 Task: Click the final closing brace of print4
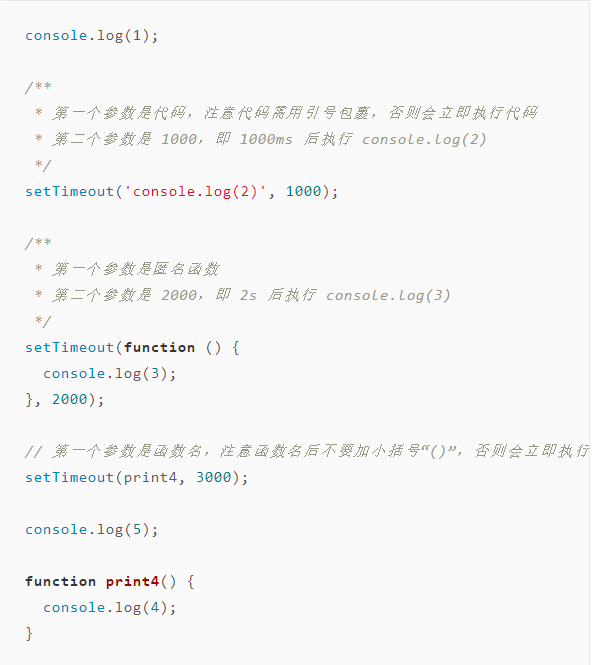(29, 634)
